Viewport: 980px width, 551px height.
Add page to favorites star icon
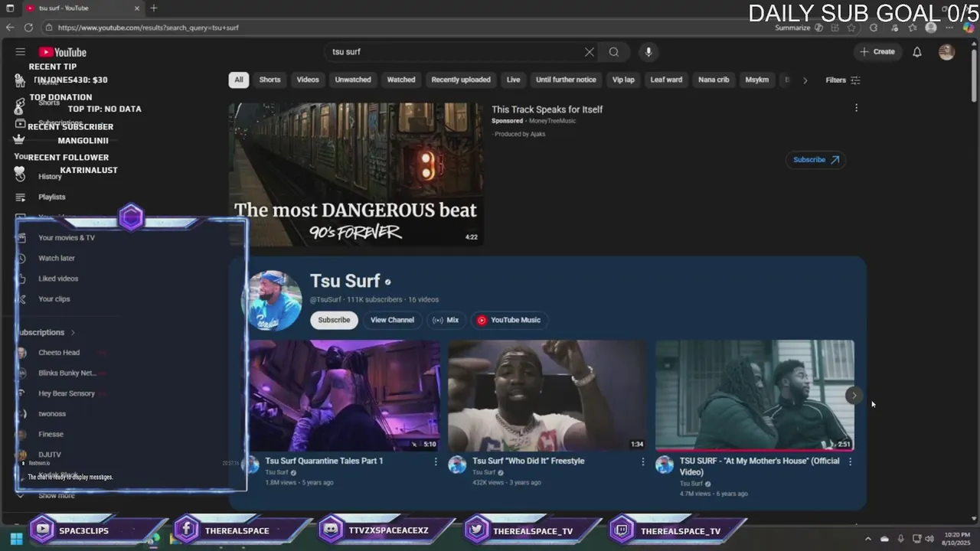tap(851, 28)
